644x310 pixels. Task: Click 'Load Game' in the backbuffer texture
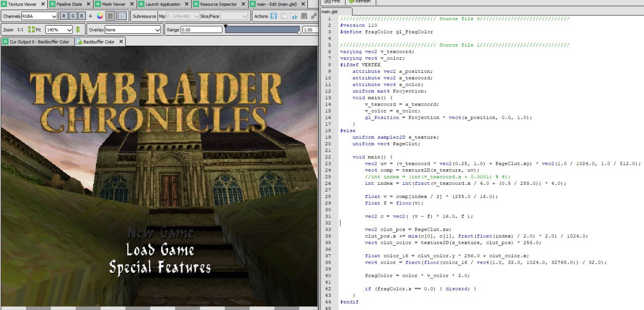pos(160,250)
